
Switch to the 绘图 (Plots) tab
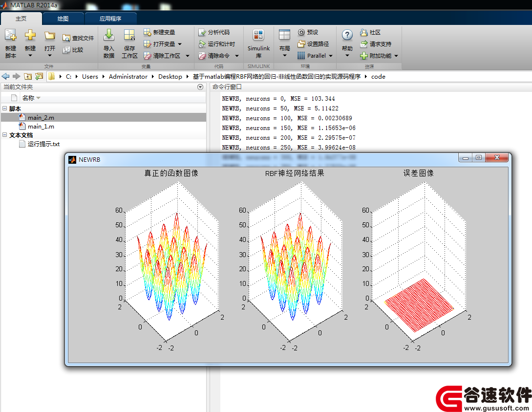[63, 19]
